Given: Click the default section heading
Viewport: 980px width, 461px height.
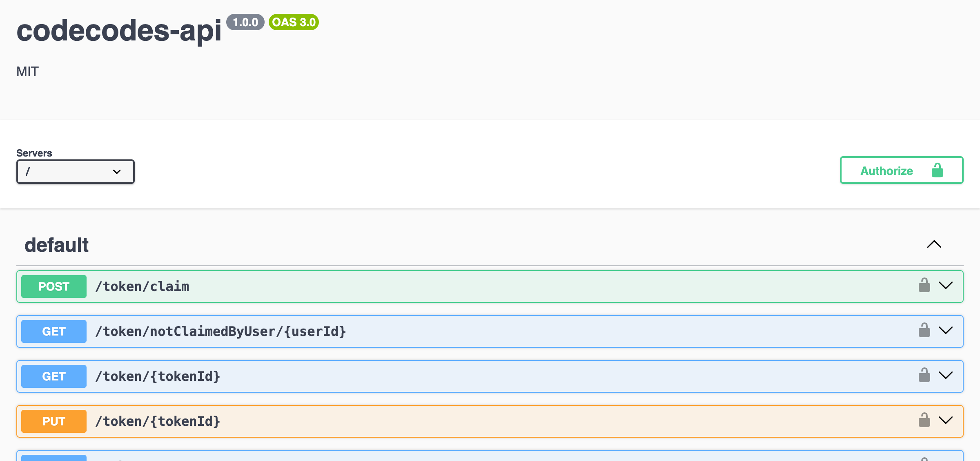Looking at the screenshot, I should [57, 244].
